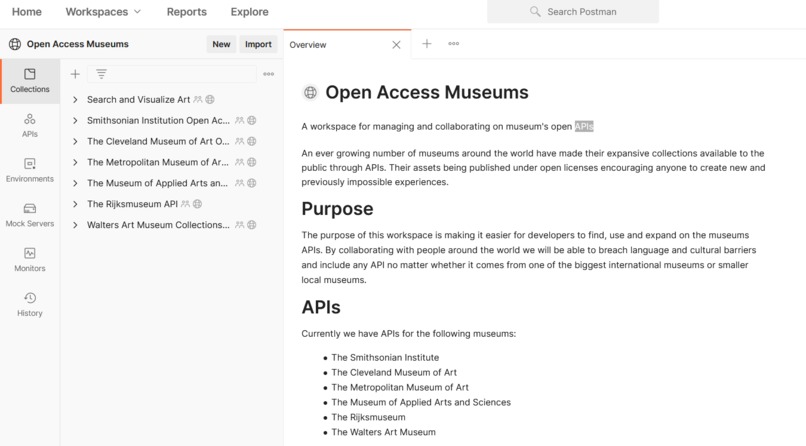
Task: Click the plus icon to create collection
Action: (x=75, y=74)
